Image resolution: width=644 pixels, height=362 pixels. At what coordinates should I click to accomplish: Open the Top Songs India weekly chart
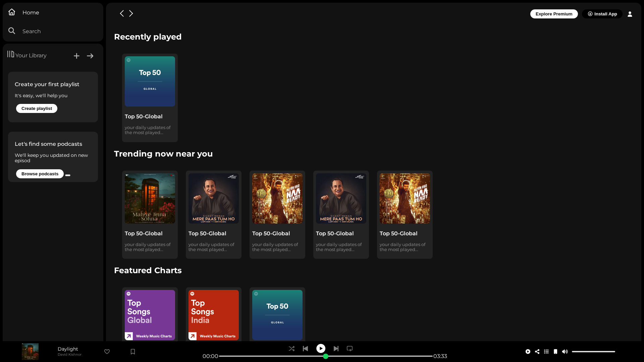tap(214, 315)
